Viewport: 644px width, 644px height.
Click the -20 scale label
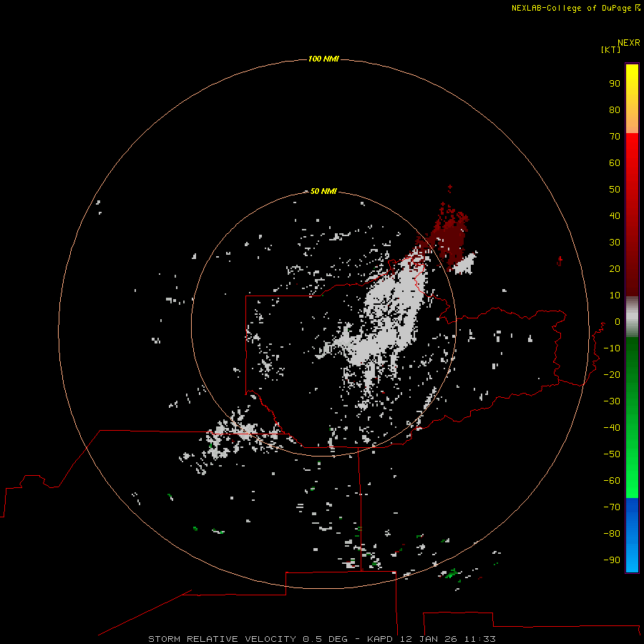point(612,374)
